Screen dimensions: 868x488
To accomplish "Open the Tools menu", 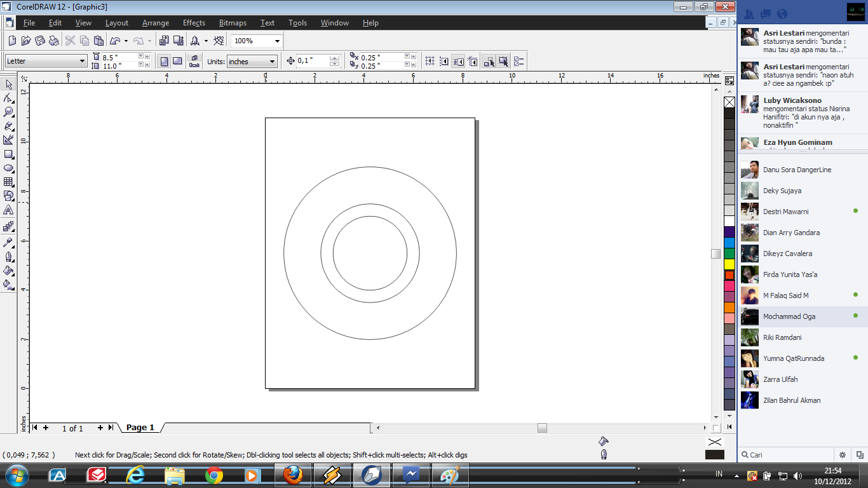I will [x=297, y=23].
